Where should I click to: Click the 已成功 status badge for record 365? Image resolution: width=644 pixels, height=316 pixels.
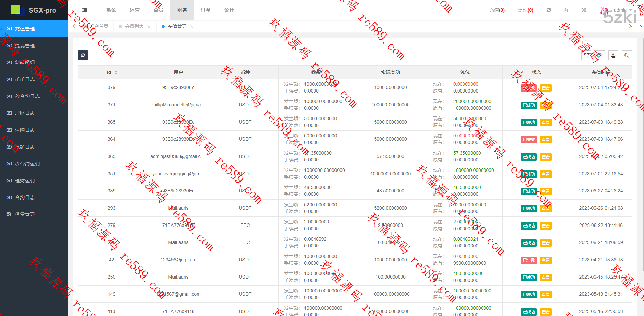point(529,123)
